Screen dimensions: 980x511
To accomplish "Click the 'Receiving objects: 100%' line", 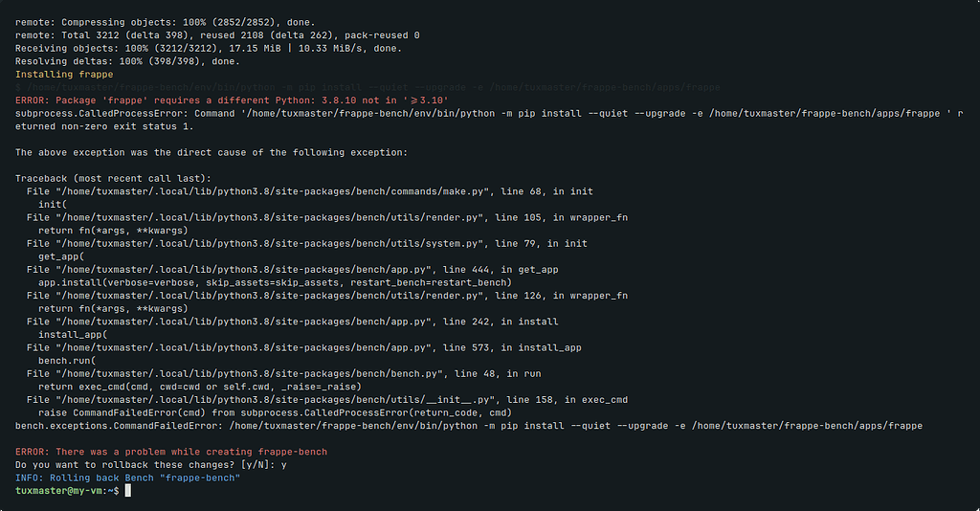I will (209, 48).
